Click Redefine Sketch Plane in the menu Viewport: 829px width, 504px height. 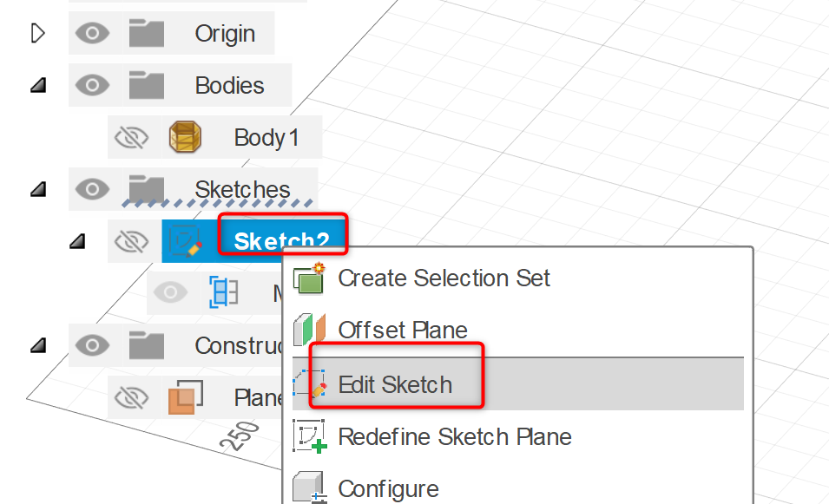[456, 436]
